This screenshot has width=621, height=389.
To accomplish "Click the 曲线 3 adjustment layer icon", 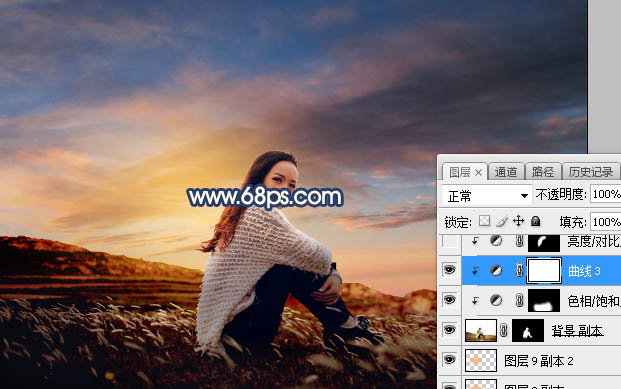I will [496, 270].
